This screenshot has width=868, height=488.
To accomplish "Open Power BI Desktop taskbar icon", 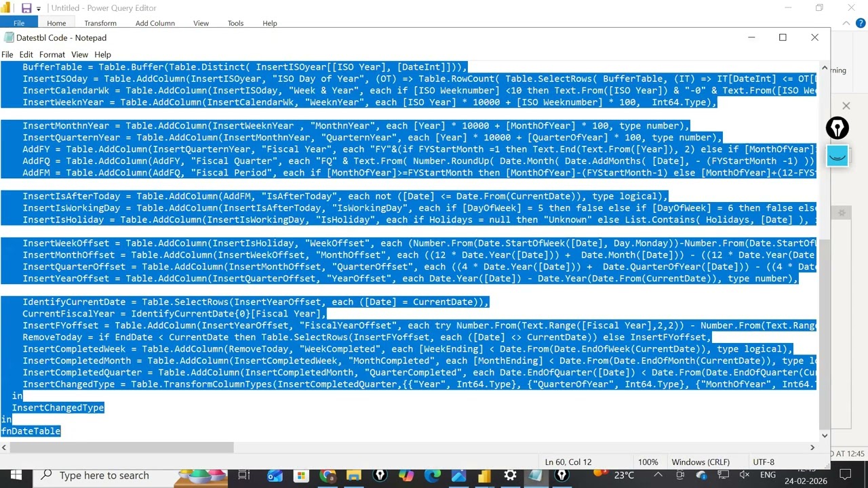I will 484,475.
